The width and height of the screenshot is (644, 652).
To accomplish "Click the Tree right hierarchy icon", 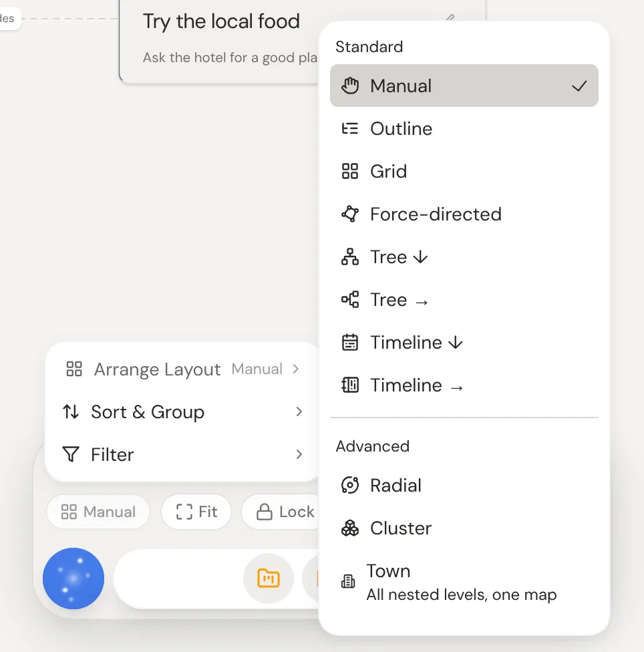I will pyautogui.click(x=349, y=299).
